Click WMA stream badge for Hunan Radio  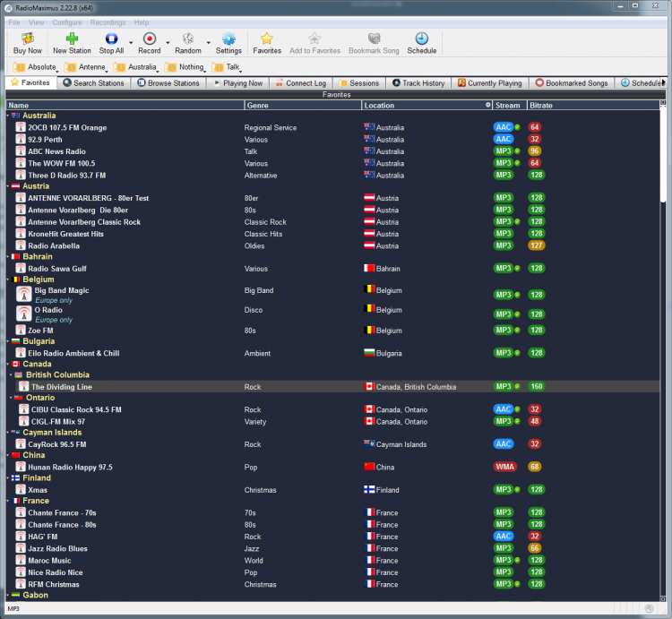(504, 467)
